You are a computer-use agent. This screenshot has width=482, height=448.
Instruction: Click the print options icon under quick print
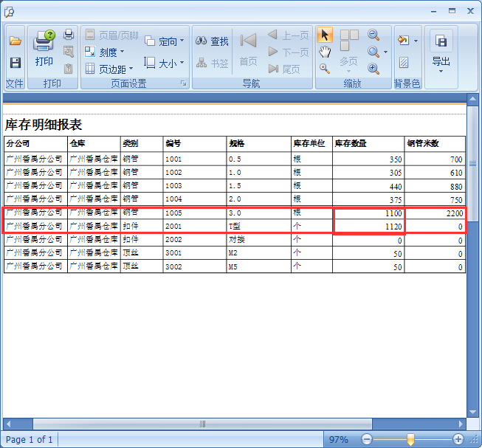pyautogui.click(x=69, y=52)
